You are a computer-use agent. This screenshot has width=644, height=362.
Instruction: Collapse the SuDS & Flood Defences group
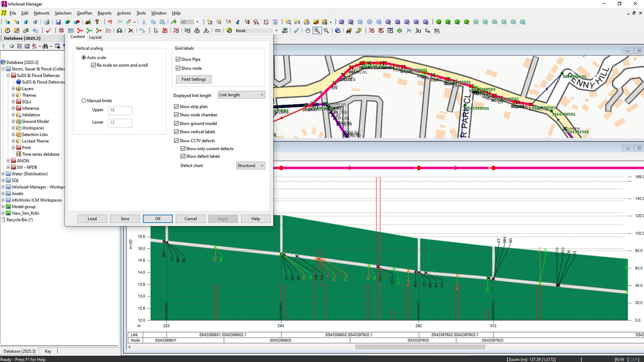[8, 76]
